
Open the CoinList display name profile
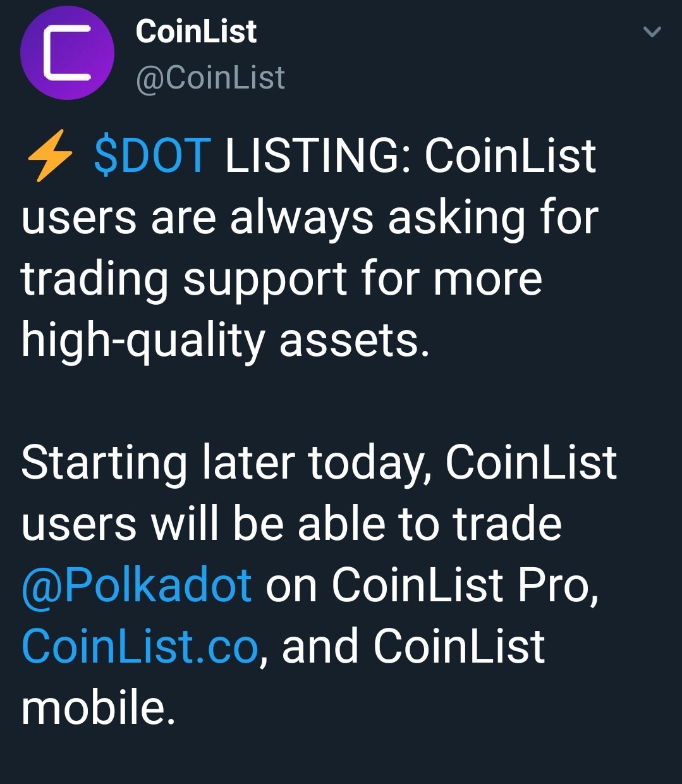(196, 31)
